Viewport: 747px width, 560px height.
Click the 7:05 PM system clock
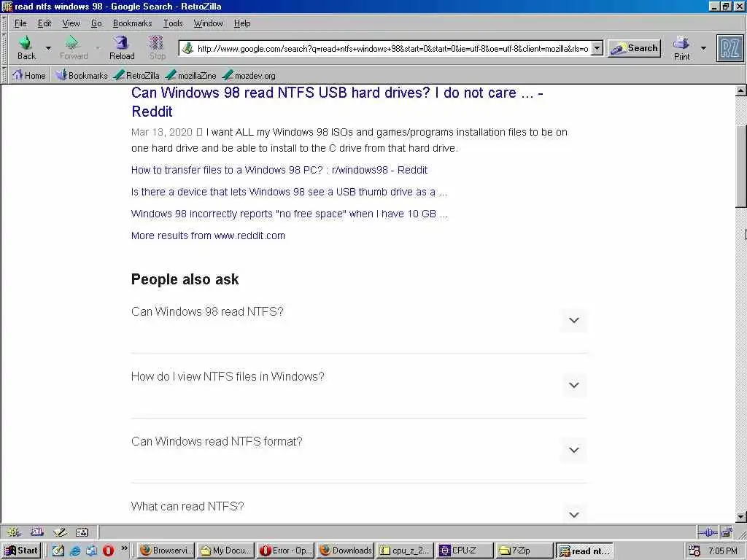pyautogui.click(x=723, y=551)
